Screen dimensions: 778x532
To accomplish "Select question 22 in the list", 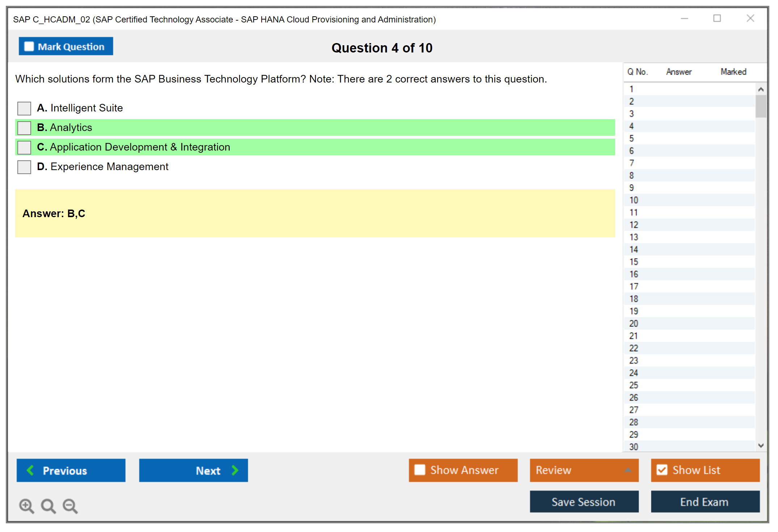I will pyautogui.click(x=634, y=348).
